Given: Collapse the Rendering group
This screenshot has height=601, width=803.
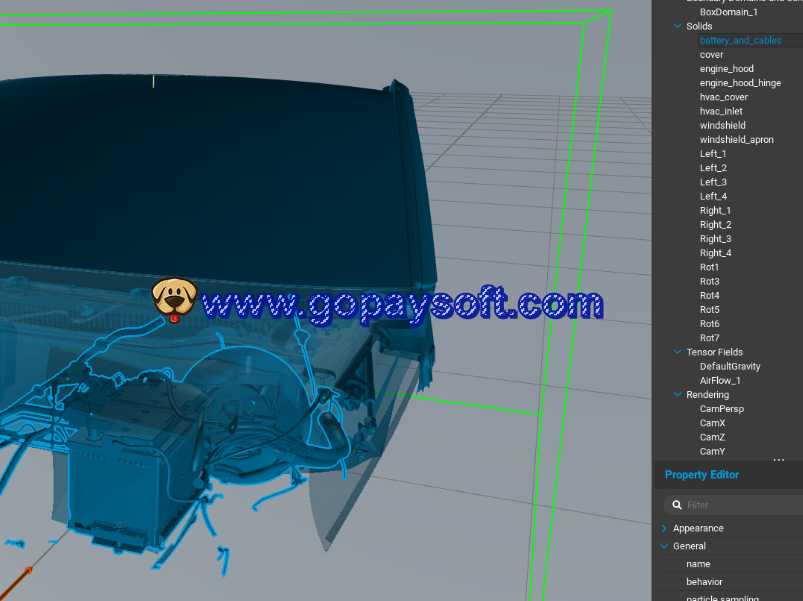Looking at the screenshot, I should pyautogui.click(x=677, y=395).
